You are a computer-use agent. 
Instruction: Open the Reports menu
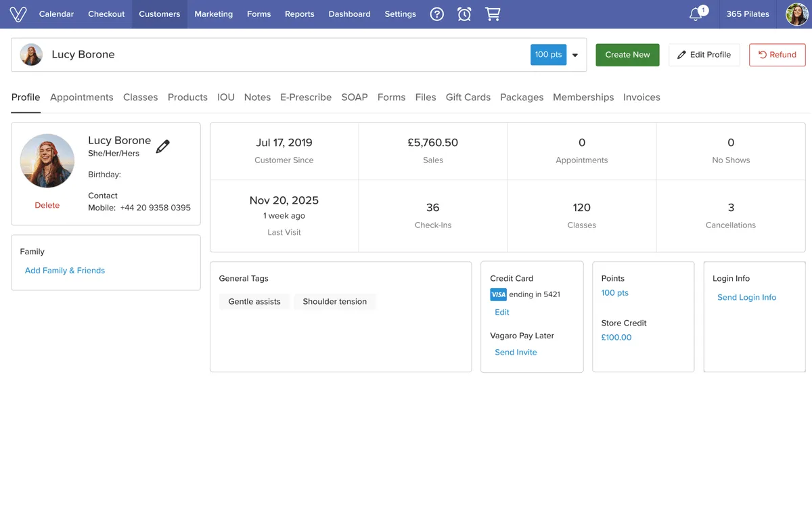coord(299,14)
